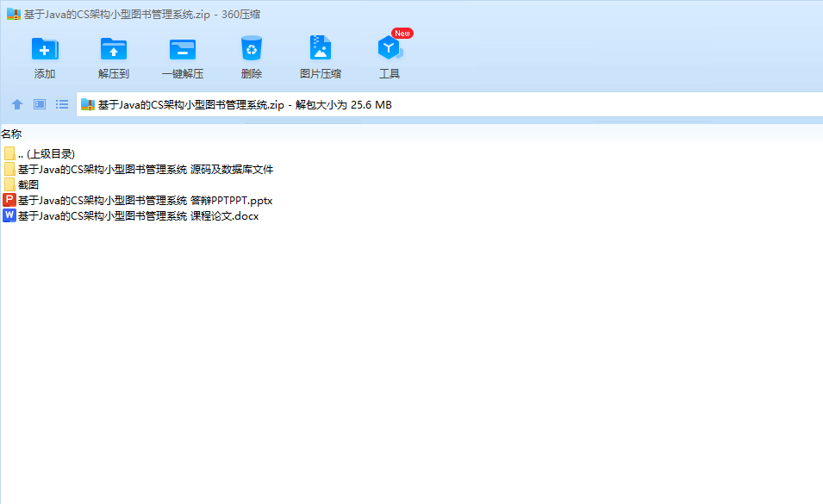This screenshot has height=504, width=823.
Task: Select the 截图 folder name text
Action: 28,184
